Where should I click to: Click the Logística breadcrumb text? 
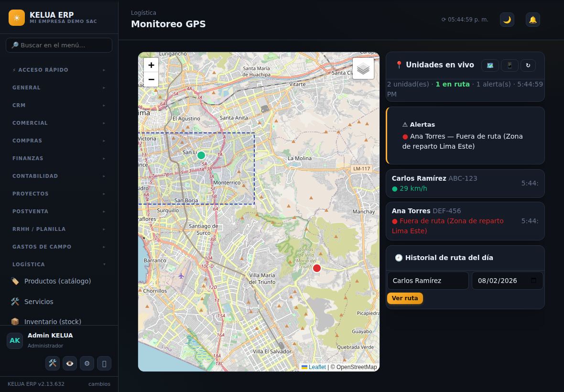pos(143,12)
